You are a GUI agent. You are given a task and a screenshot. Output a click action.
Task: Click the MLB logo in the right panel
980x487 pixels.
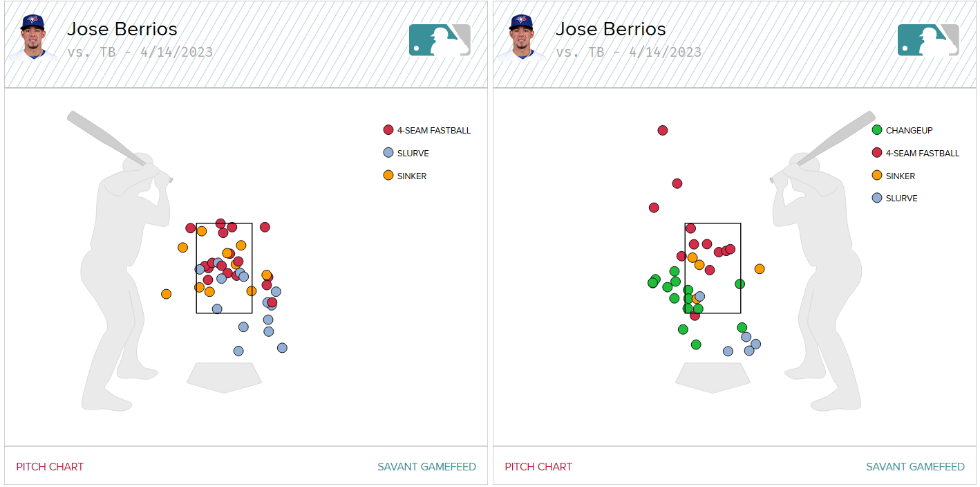(x=927, y=41)
